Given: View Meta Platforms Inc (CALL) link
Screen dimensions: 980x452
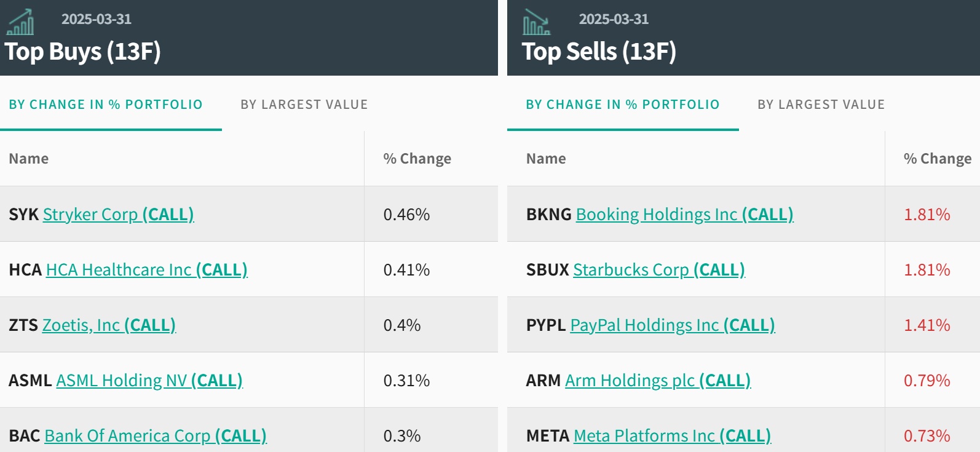Looking at the screenshot, I should 672,436.
